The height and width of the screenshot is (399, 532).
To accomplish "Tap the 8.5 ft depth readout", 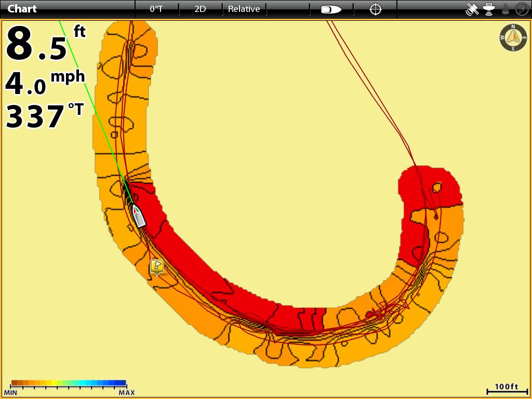I will pyautogui.click(x=45, y=43).
